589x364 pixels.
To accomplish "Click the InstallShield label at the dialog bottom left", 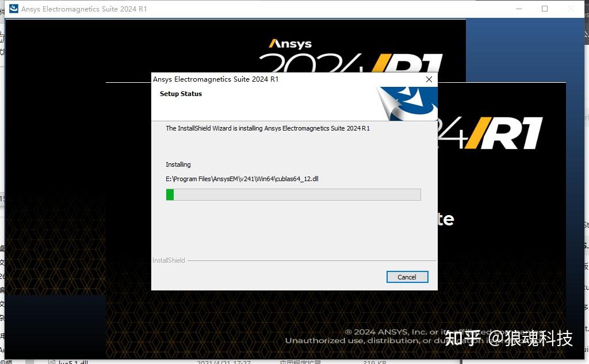I will pos(168,260).
